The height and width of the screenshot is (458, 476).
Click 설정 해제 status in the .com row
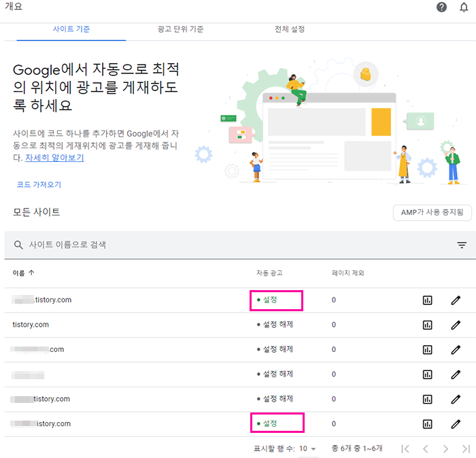[x=275, y=349]
